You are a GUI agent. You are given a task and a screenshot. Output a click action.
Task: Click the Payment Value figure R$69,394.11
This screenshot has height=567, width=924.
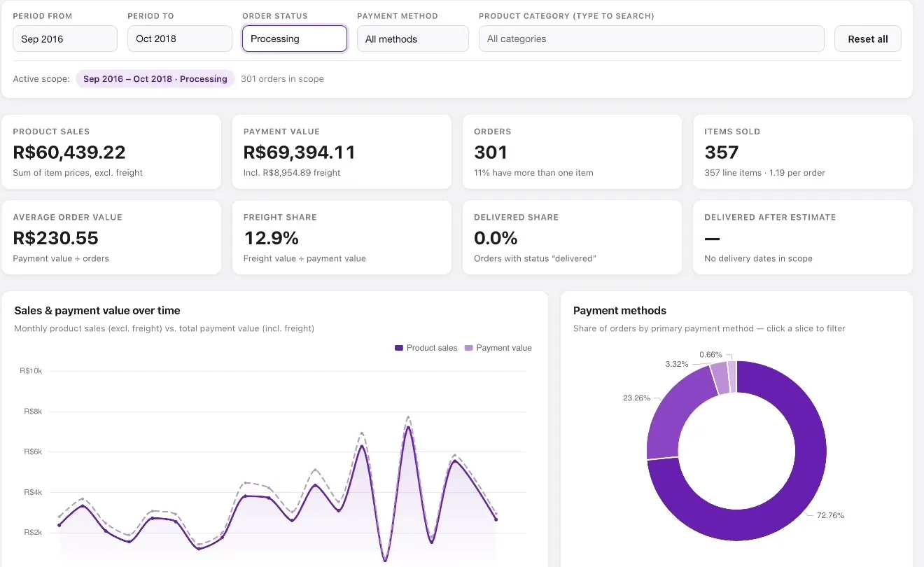(x=300, y=152)
